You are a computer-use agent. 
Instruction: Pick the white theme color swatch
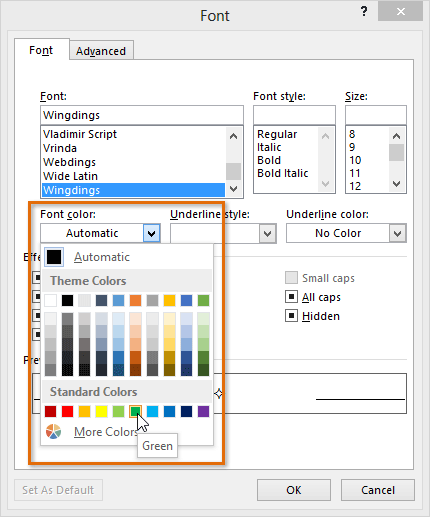click(50, 300)
